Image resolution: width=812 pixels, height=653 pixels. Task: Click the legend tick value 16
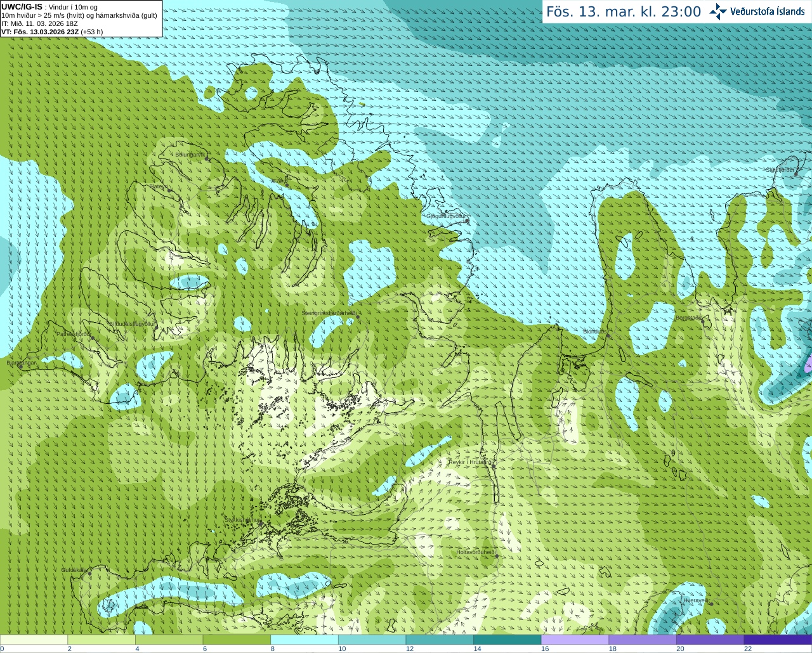click(545, 649)
